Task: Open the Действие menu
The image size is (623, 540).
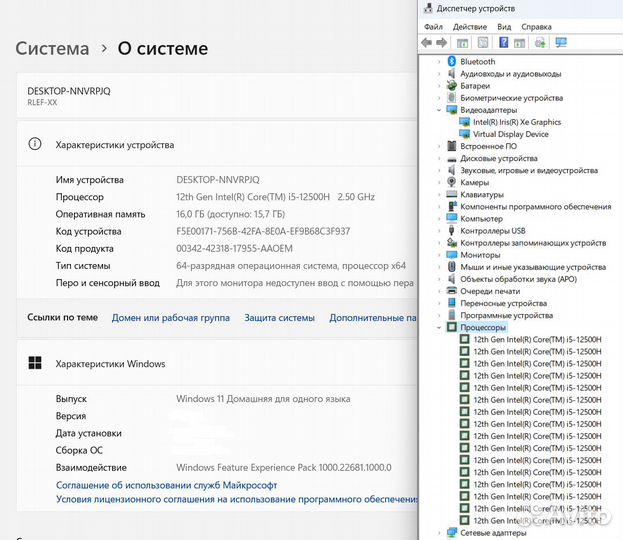Action: pyautogui.click(x=469, y=27)
